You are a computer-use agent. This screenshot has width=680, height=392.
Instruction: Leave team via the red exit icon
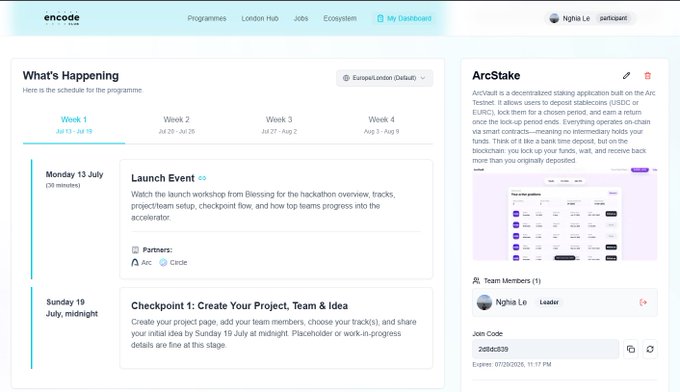tap(643, 302)
